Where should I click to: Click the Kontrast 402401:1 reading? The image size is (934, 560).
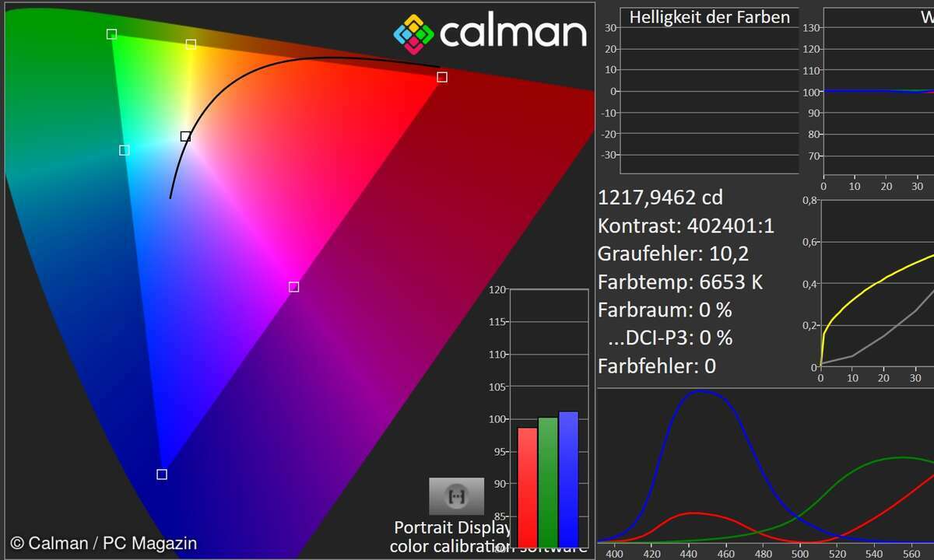click(686, 226)
